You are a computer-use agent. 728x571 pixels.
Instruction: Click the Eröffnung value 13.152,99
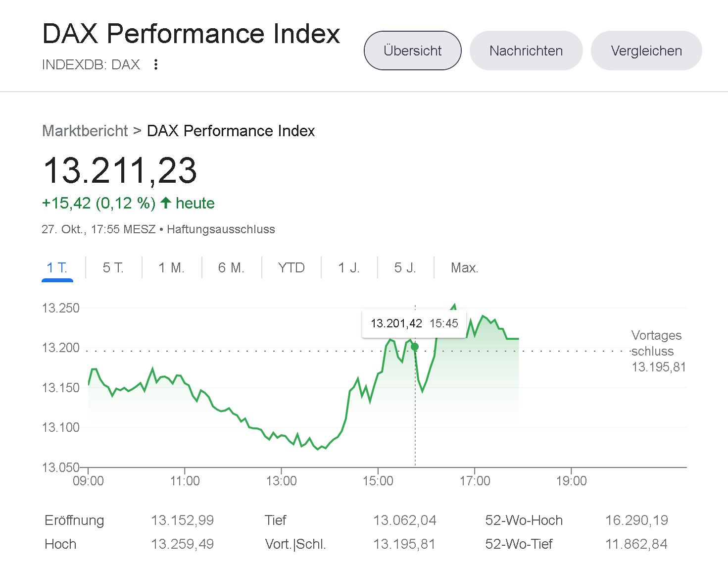[182, 520]
